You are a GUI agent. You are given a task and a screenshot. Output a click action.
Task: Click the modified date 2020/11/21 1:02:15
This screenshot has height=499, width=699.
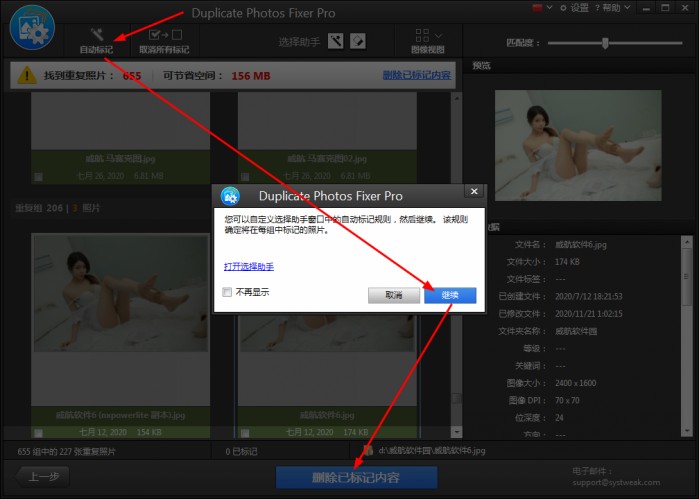pos(588,314)
